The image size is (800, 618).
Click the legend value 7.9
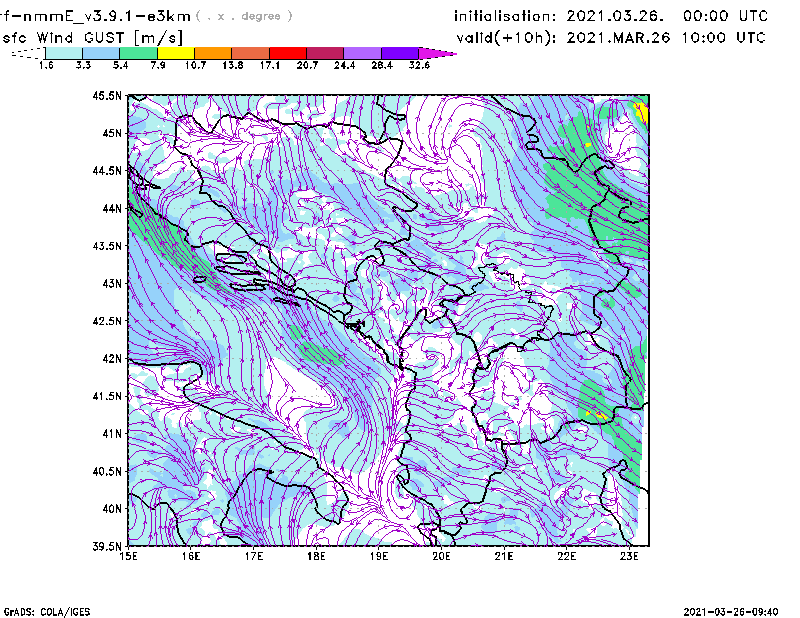158,65
